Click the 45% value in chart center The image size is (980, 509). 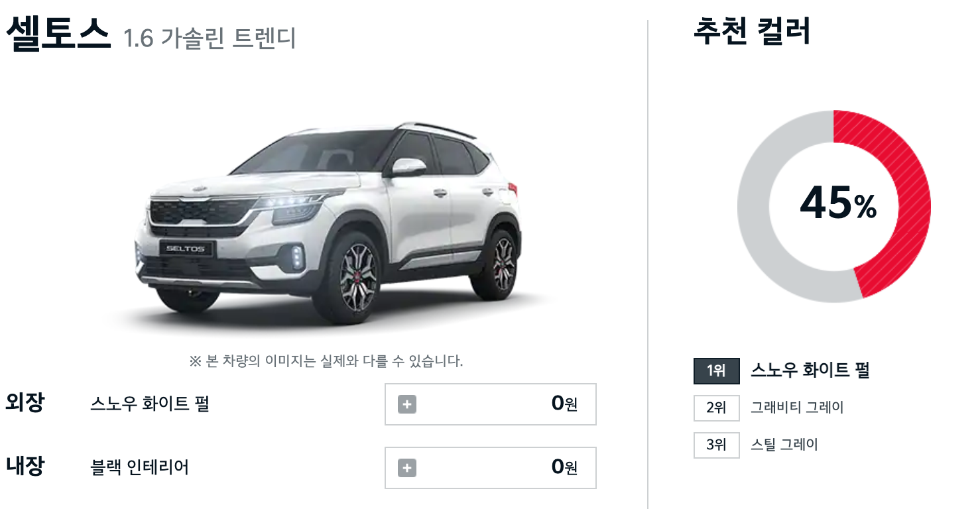[838, 203]
